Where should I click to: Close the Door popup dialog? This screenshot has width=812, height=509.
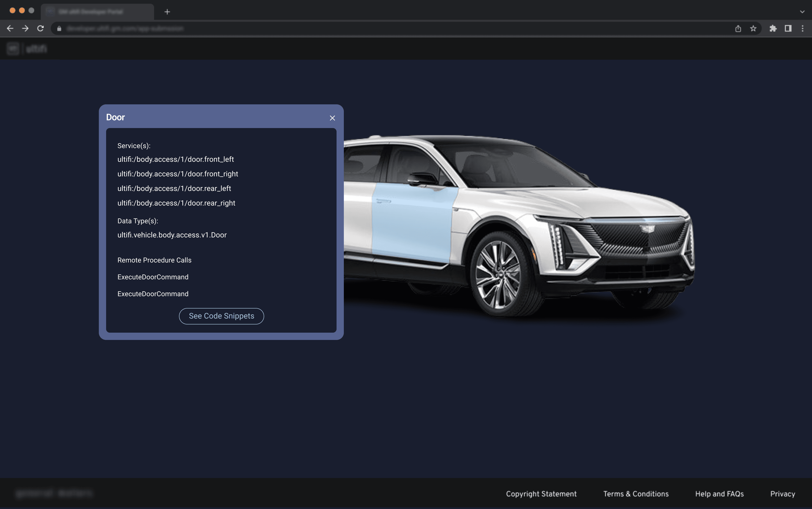[x=332, y=118]
